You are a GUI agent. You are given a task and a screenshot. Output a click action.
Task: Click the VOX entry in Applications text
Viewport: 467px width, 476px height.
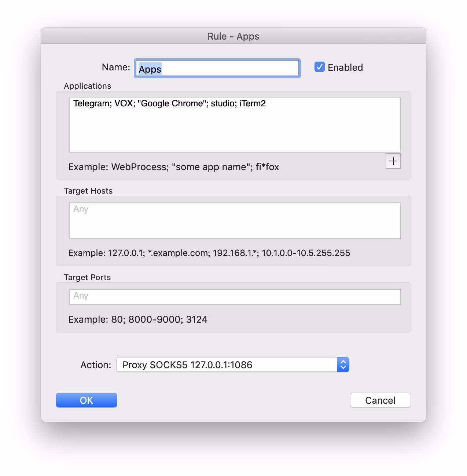tap(124, 103)
